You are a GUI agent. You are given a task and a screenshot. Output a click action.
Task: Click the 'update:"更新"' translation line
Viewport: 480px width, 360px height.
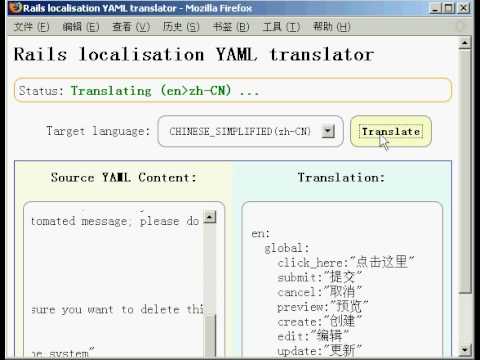click(319, 350)
